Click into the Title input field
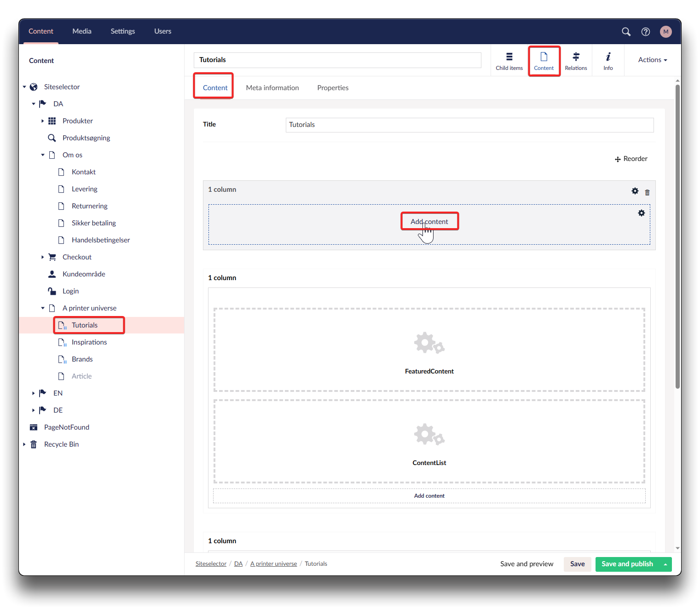700x609 pixels. tap(469, 125)
